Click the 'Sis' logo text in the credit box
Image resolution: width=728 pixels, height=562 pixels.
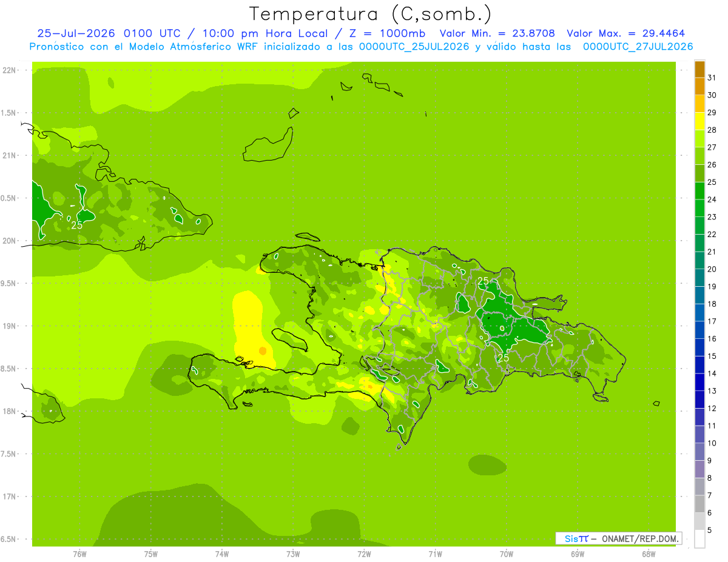pos(571,538)
